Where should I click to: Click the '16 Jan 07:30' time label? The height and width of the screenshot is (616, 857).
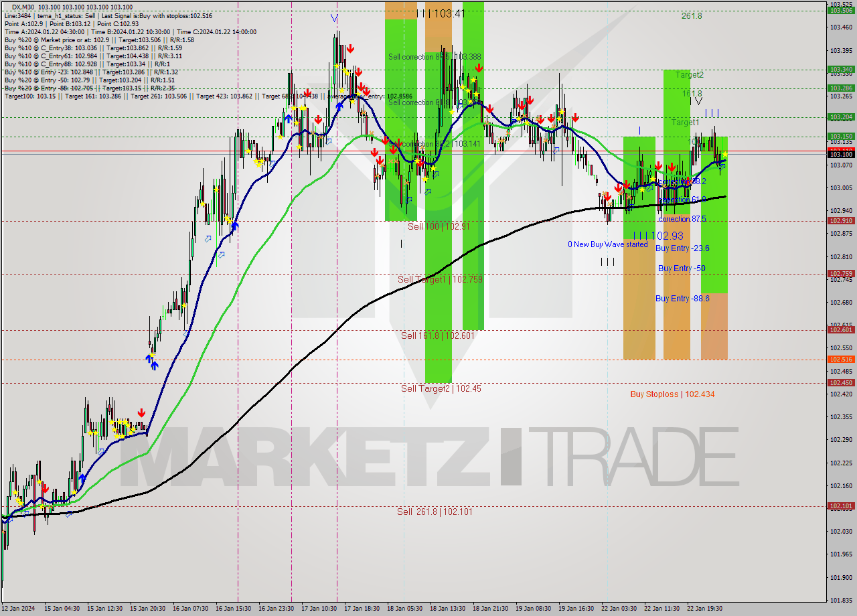tap(189, 609)
